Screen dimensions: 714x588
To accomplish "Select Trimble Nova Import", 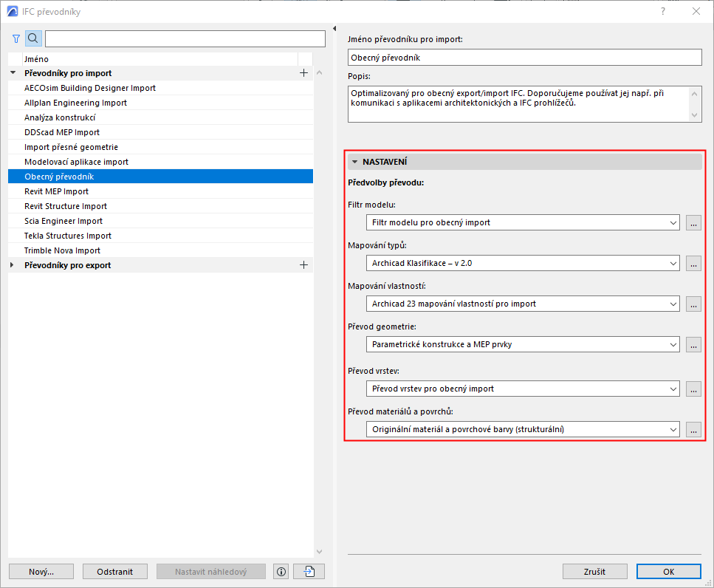I will (x=160, y=251).
